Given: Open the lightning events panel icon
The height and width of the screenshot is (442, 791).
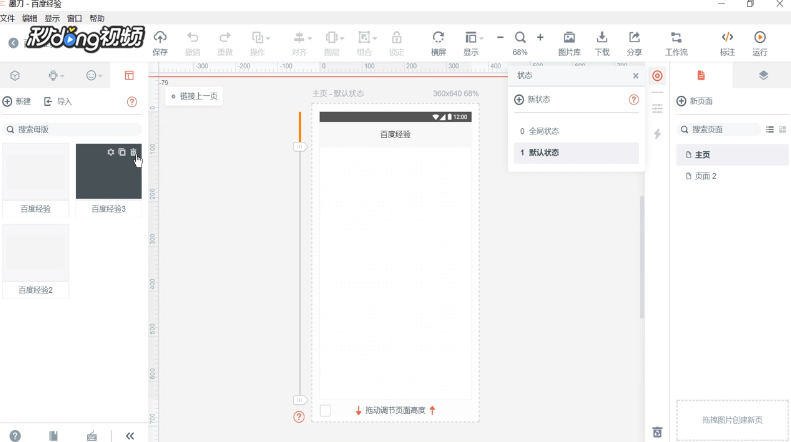Looking at the screenshot, I should click(657, 134).
